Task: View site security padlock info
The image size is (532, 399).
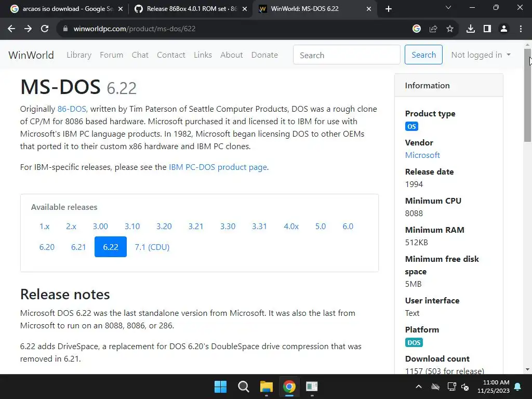Action: [65, 29]
